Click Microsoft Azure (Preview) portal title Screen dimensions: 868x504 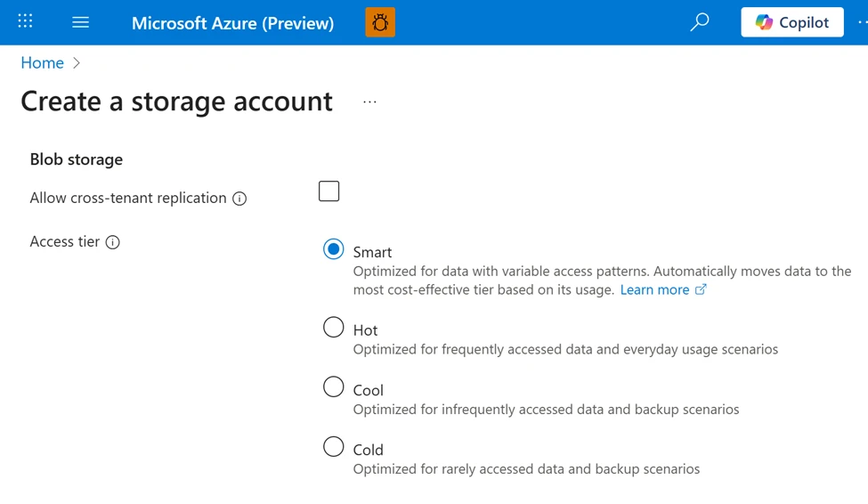232,23
